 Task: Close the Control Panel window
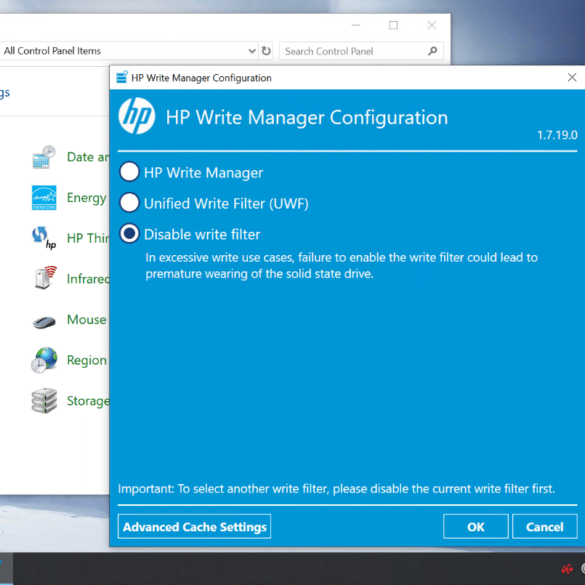(432, 25)
